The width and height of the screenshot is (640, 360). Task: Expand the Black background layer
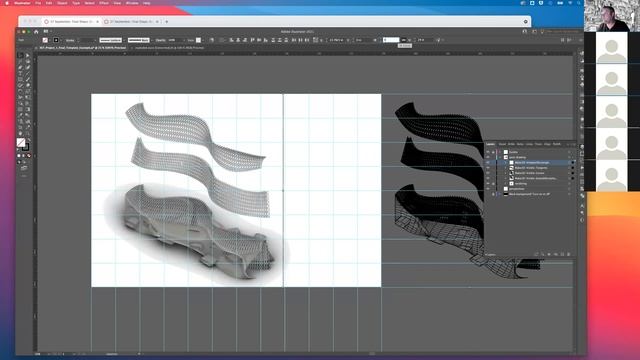(x=500, y=194)
